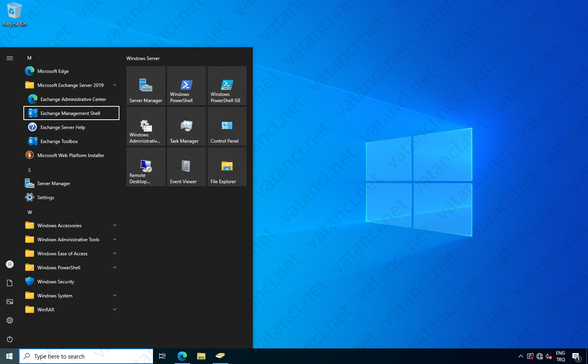This screenshot has width=588, height=364.
Task: Open the Task Manager tile
Action: pyautogui.click(x=187, y=126)
